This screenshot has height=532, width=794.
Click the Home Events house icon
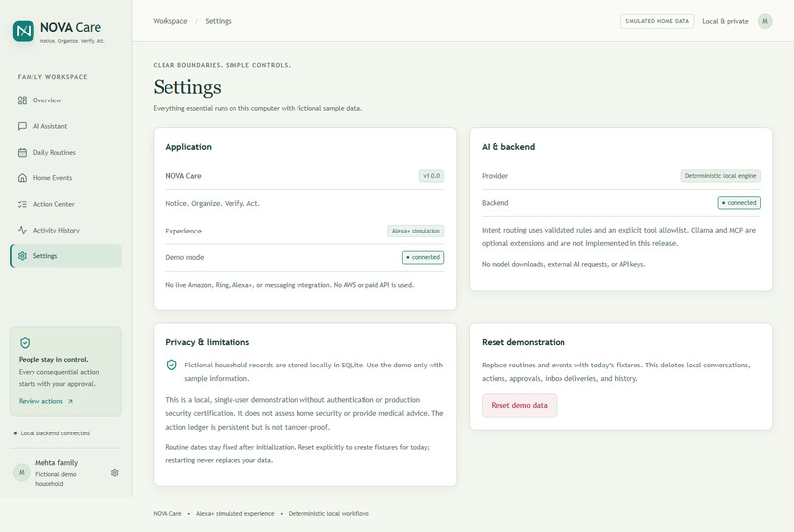pos(22,178)
